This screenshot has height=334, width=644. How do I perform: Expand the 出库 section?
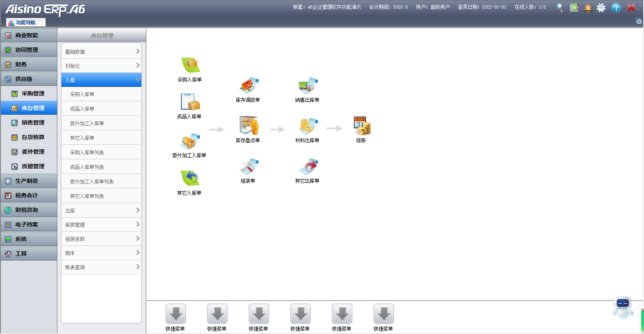(101, 210)
